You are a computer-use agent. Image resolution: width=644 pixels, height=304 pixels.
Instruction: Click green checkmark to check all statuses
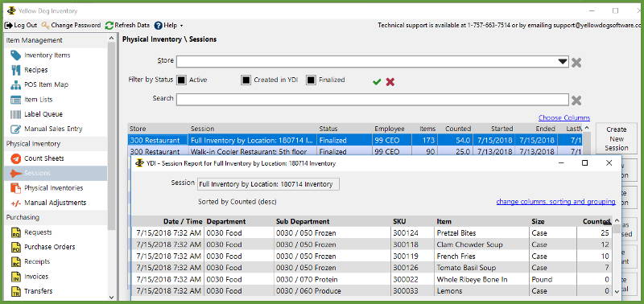pos(377,82)
